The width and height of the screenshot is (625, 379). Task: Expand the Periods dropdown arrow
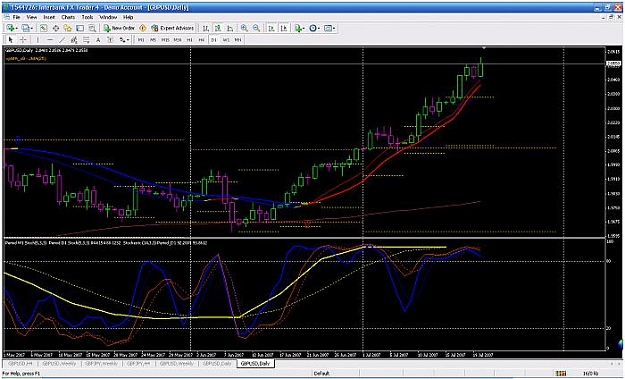click(x=319, y=28)
